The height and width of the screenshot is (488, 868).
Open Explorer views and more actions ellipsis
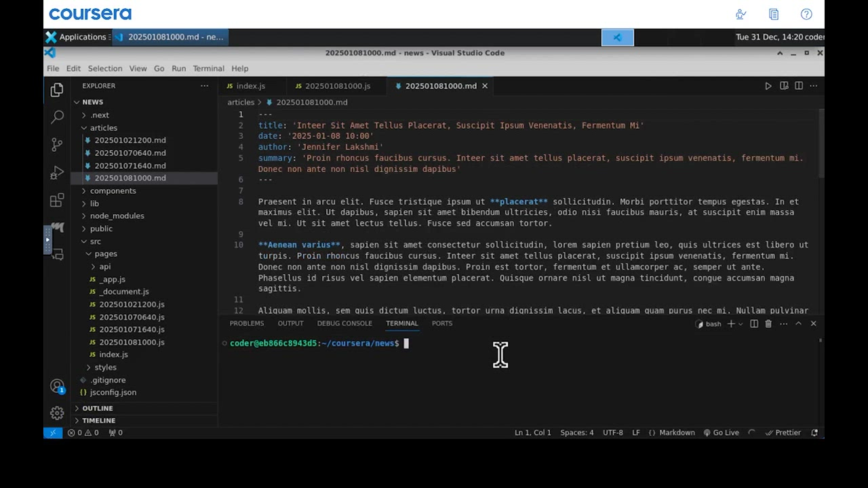click(205, 86)
